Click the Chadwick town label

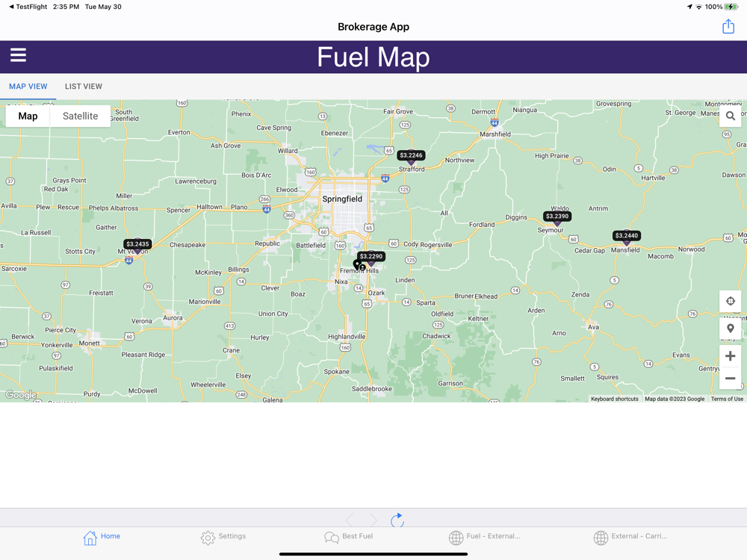(436, 336)
